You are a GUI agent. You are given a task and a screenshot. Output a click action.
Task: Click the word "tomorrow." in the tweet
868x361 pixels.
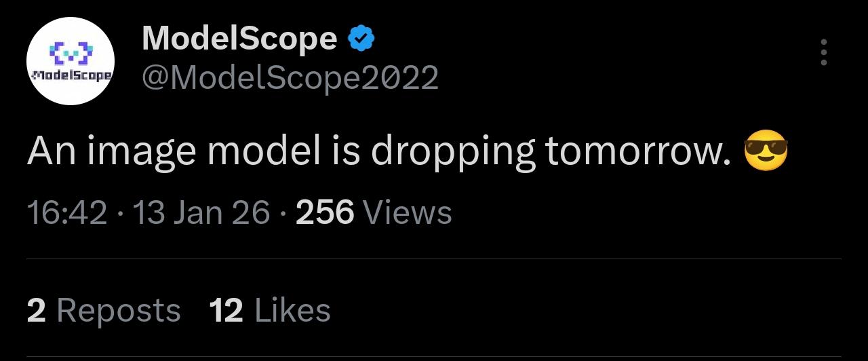tap(637, 153)
